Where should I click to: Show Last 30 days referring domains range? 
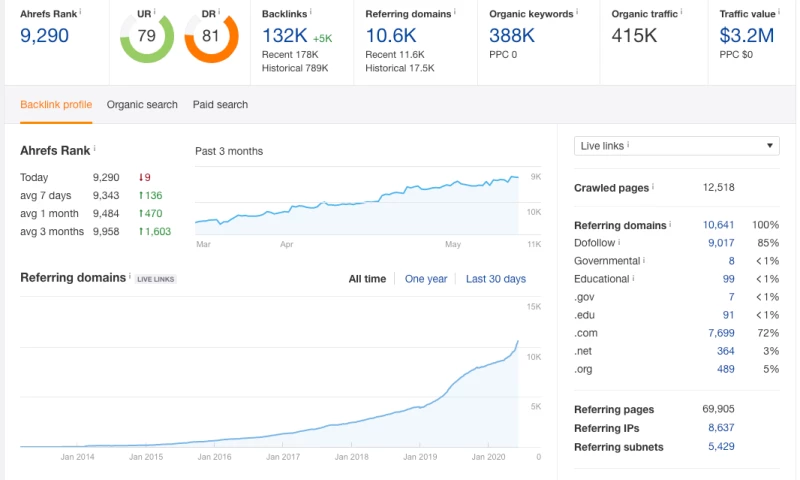[x=495, y=279]
